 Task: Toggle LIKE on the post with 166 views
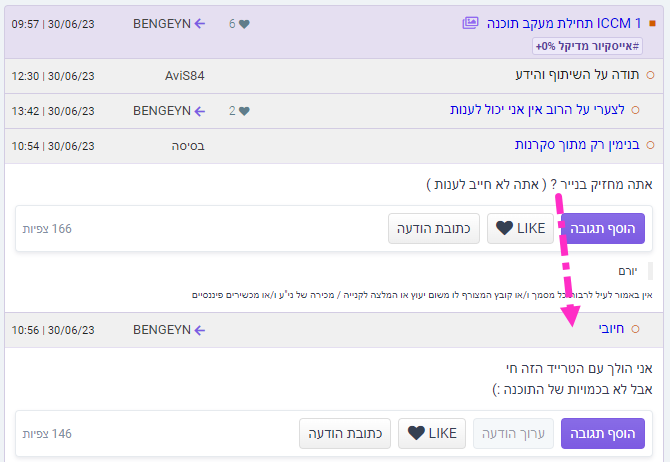coord(520,228)
